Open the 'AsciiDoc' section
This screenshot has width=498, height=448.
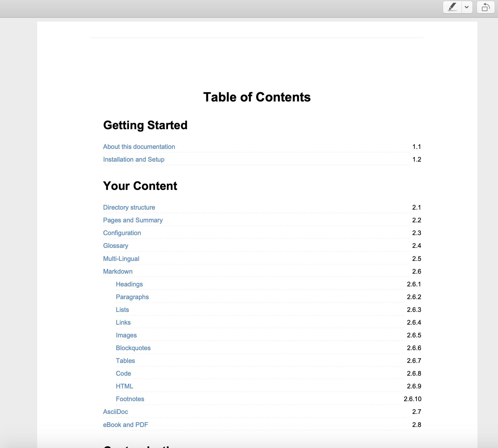[x=115, y=411]
